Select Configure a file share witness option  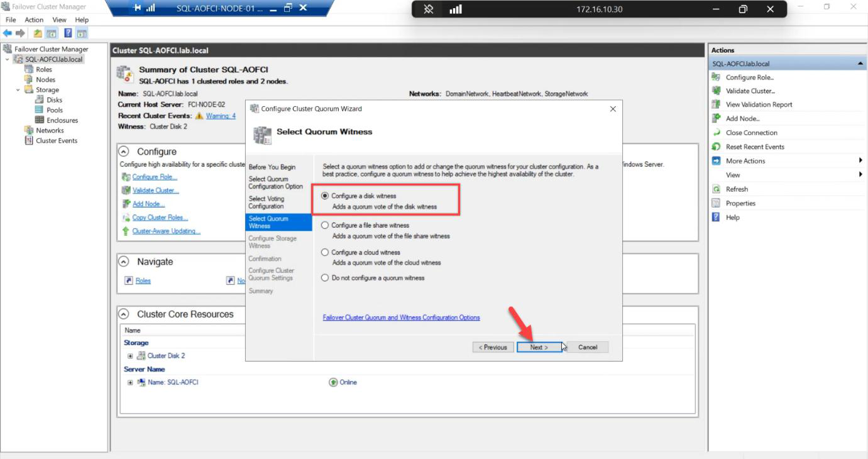tap(325, 225)
